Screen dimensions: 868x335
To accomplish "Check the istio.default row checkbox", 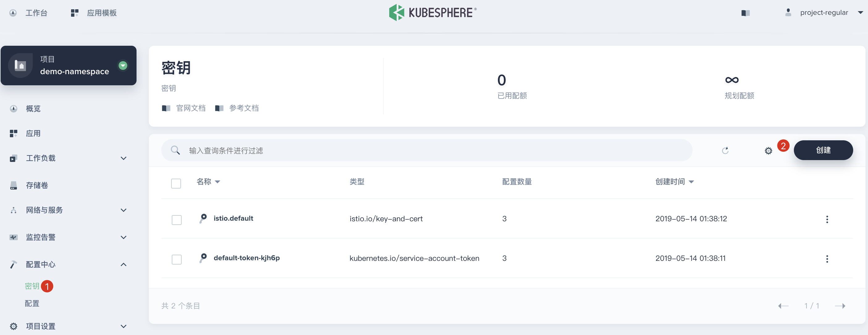I will pos(176,220).
